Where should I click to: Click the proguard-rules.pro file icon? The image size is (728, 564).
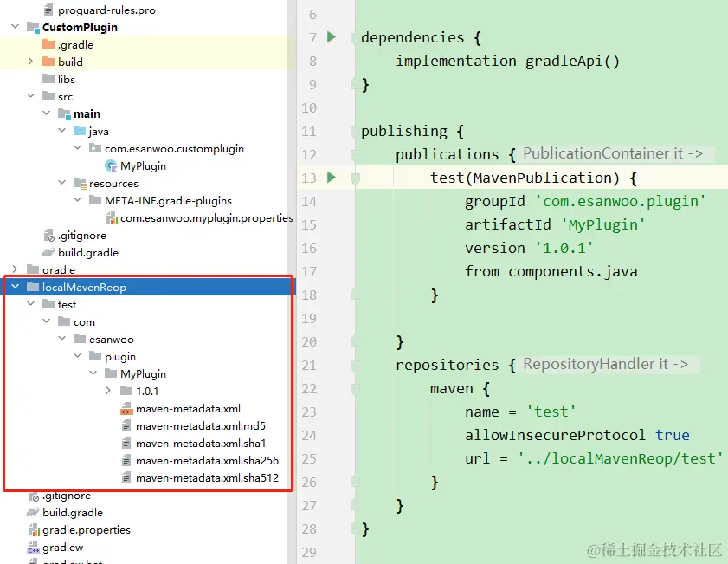[x=48, y=10]
